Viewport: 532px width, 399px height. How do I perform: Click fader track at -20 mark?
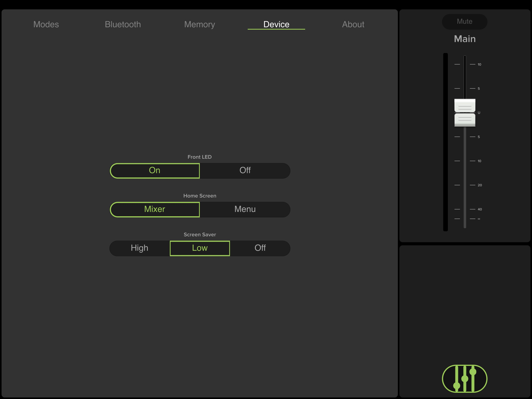(x=465, y=185)
